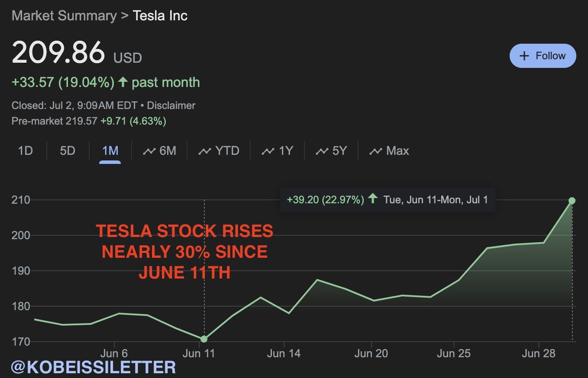The width and height of the screenshot is (588, 378).
Task: Click the trend icon beside Max
Action: 375,151
